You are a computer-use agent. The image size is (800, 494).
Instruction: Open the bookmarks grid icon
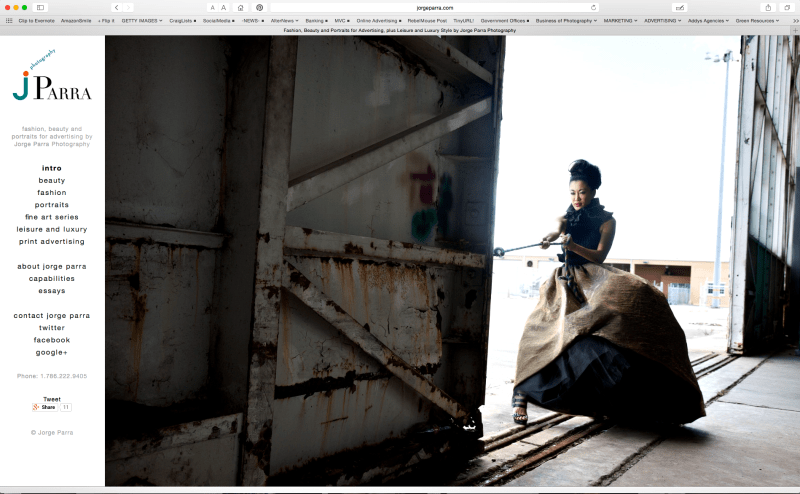9,20
